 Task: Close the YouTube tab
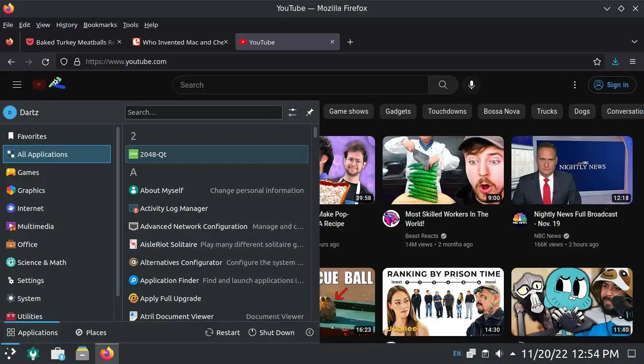pyautogui.click(x=332, y=42)
